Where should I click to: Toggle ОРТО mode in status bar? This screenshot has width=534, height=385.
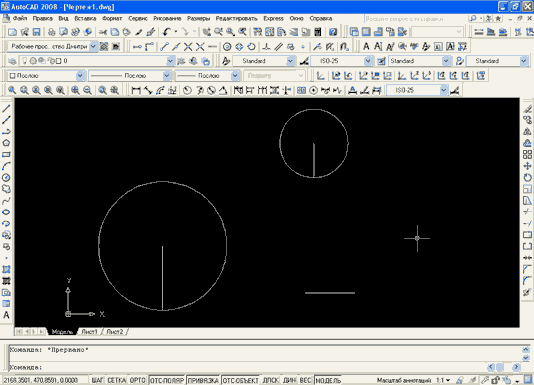click(x=138, y=380)
